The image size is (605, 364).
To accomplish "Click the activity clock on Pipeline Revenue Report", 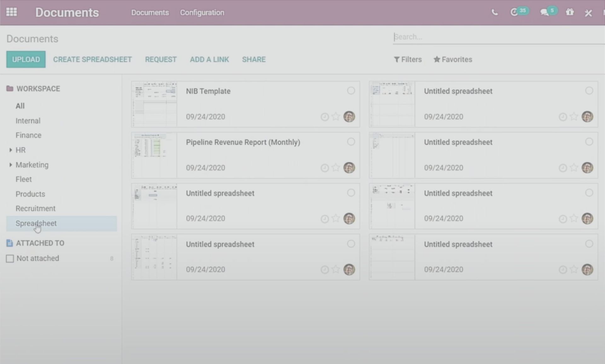I will tap(325, 168).
